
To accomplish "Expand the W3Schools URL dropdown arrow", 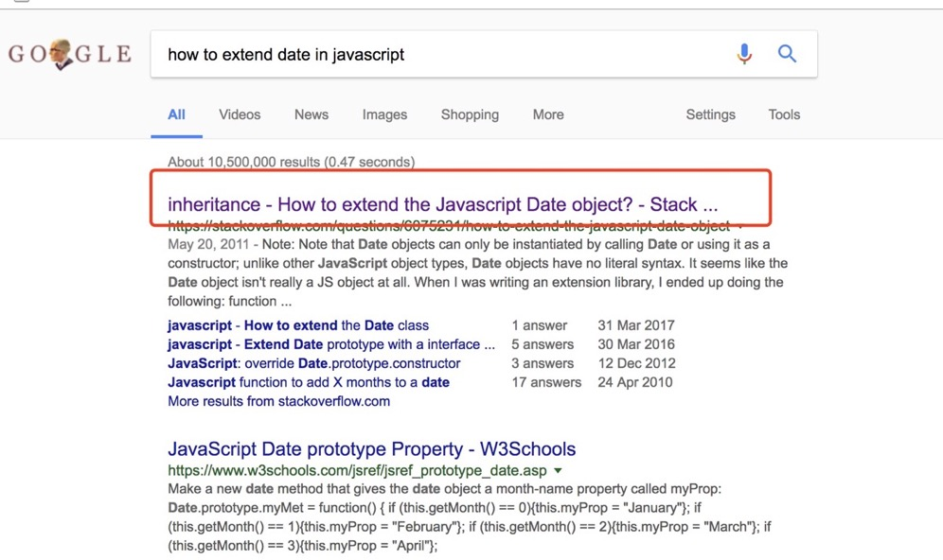I will (x=559, y=470).
